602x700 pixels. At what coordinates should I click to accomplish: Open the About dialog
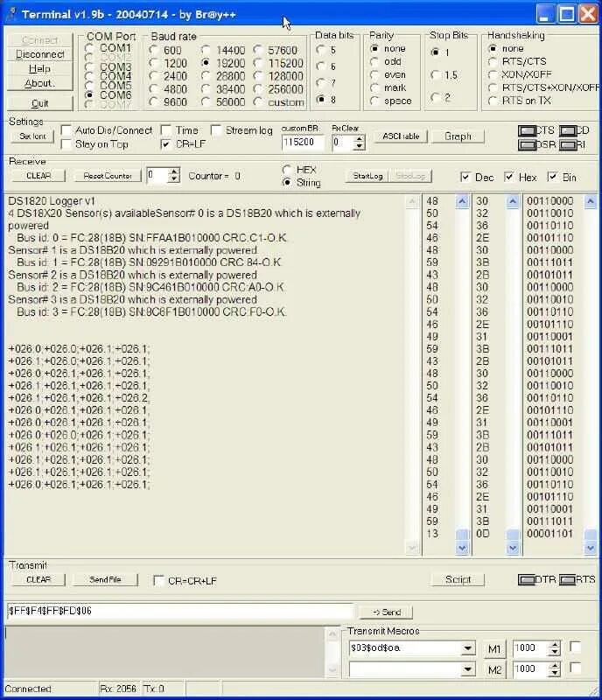click(39, 83)
